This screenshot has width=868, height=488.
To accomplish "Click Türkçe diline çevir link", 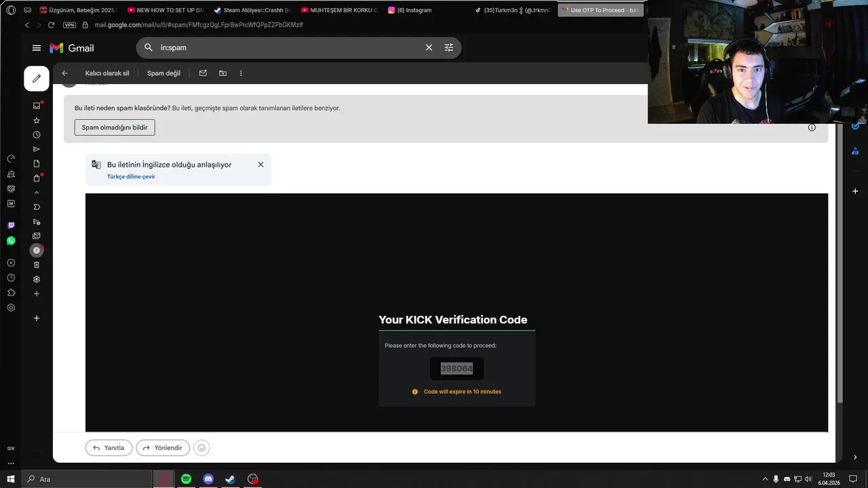I will click(x=131, y=176).
